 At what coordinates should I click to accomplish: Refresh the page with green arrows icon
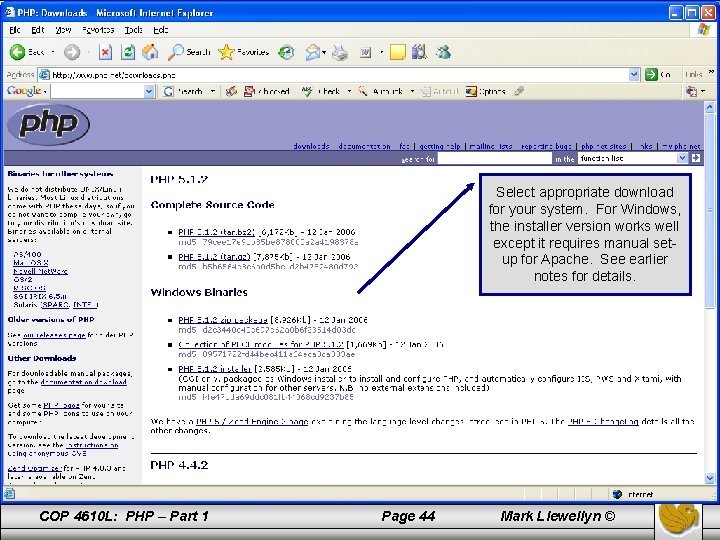pos(128,52)
